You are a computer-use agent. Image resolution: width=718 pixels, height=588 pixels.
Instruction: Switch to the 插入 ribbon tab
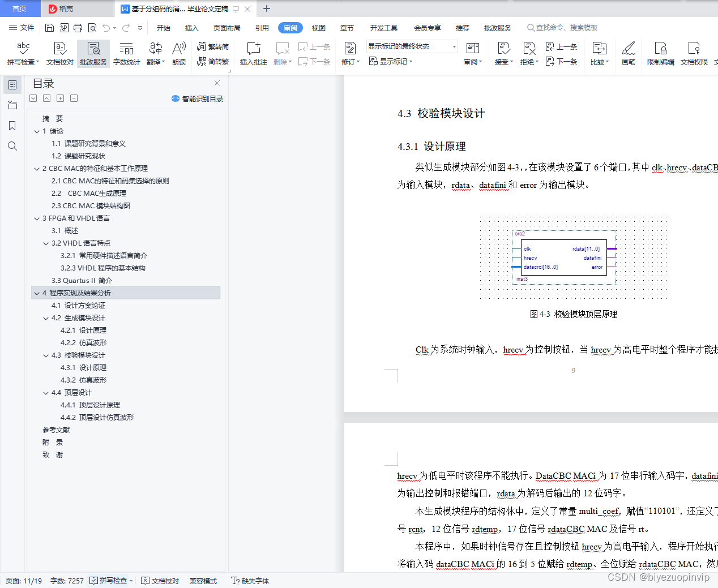tap(192, 28)
